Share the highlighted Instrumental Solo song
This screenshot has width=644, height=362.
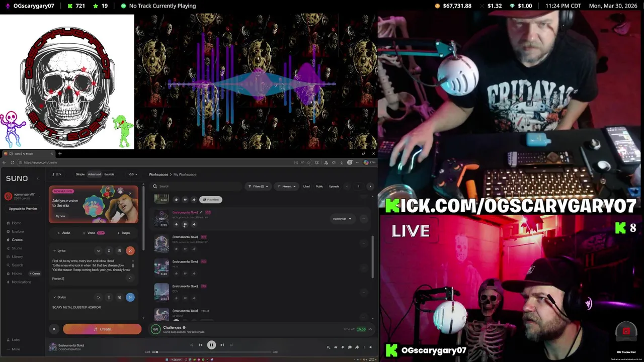[x=194, y=224]
